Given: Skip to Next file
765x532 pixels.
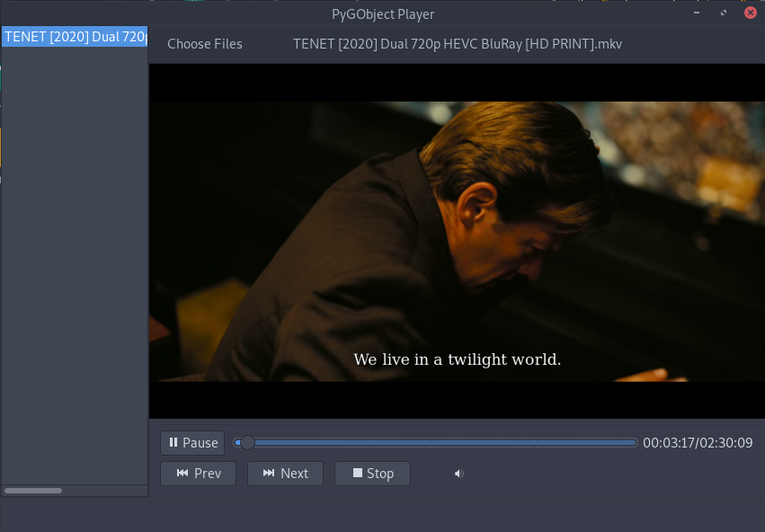Looking at the screenshot, I should click(x=285, y=474).
